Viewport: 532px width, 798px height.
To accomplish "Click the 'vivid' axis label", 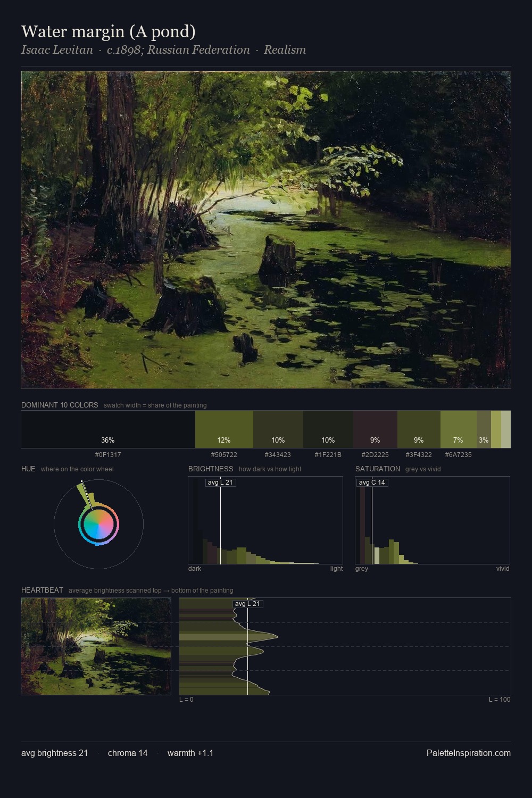I will [x=503, y=569].
